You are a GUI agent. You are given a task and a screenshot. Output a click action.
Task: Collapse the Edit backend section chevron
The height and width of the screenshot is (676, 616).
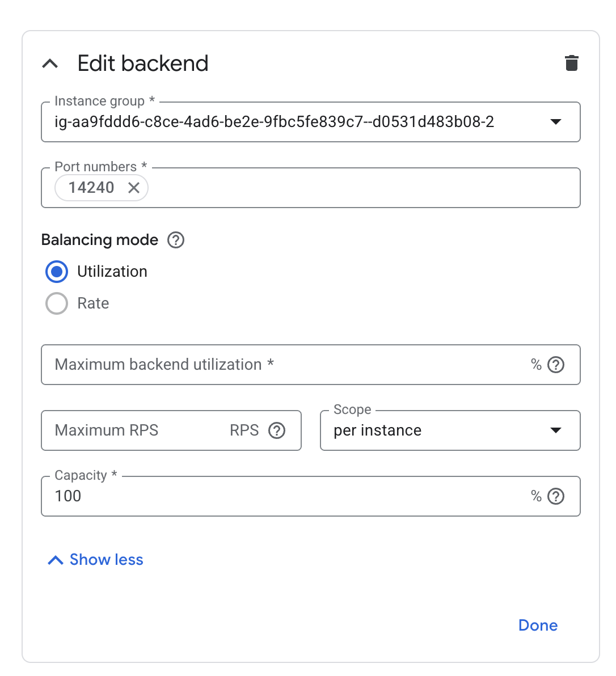coord(50,64)
